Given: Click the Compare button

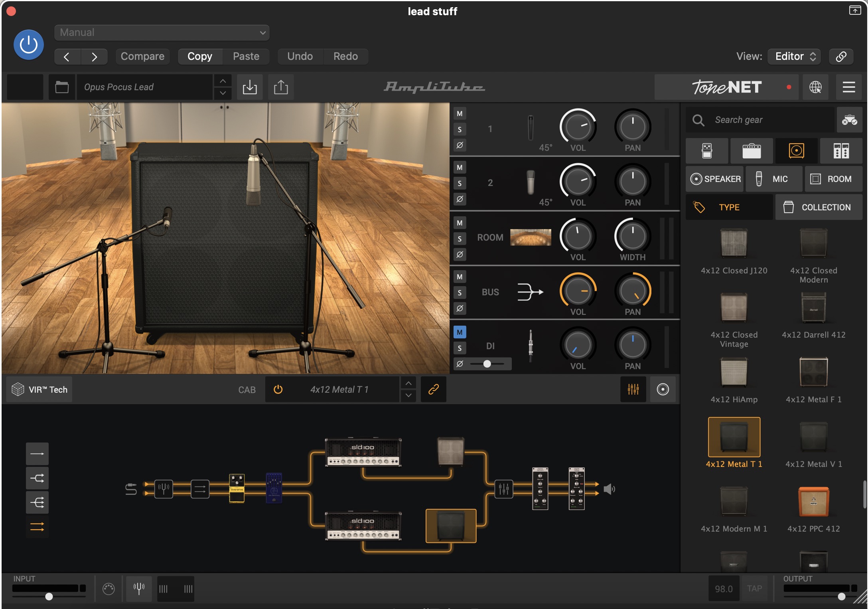Looking at the screenshot, I should 142,57.
